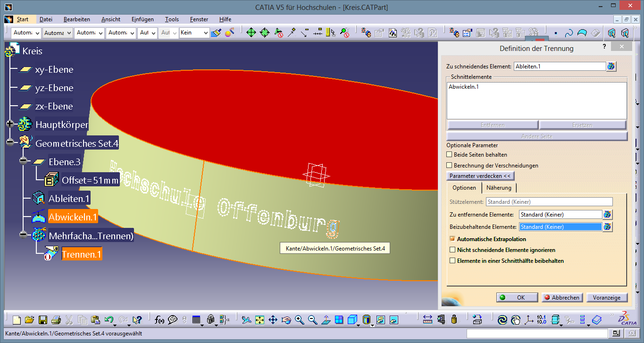Select the Rotate view tool
644x343 pixels.
point(286,320)
